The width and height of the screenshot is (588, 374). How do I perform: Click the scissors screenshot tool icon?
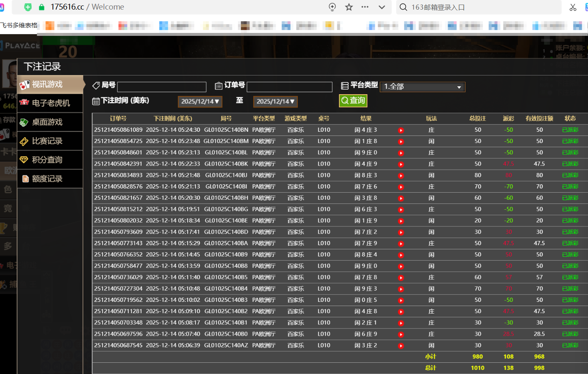[573, 7]
